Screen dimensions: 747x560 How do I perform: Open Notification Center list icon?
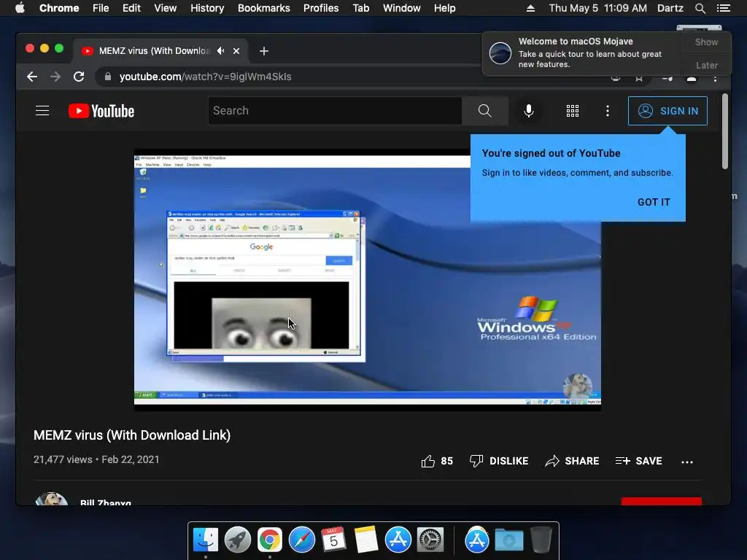click(723, 8)
